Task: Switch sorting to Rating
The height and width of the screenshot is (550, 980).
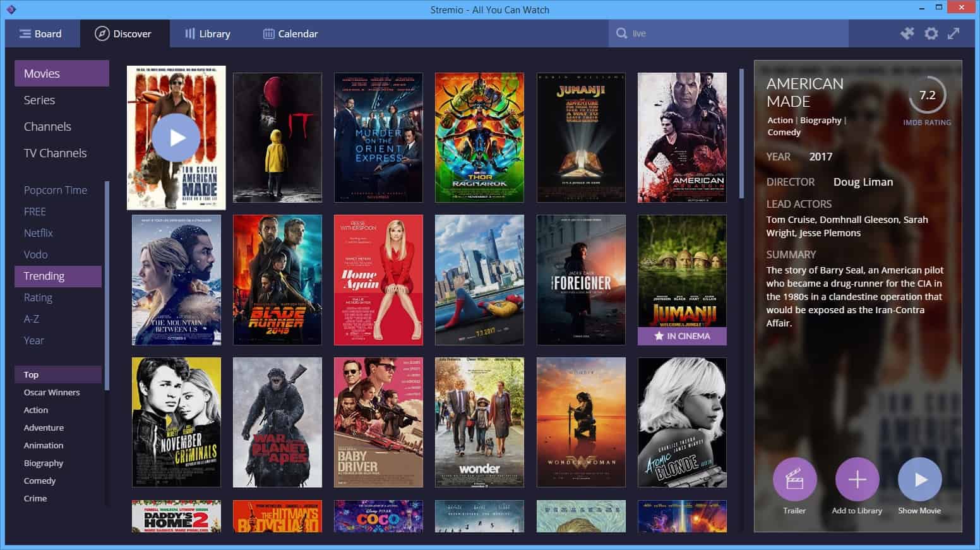Action: (x=38, y=297)
